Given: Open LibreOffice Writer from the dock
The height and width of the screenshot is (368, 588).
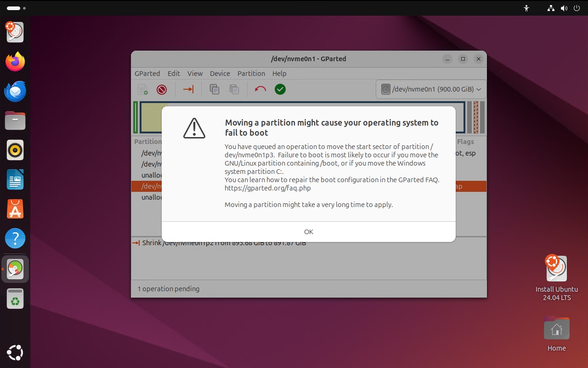Looking at the screenshot, I should point(15,179).
